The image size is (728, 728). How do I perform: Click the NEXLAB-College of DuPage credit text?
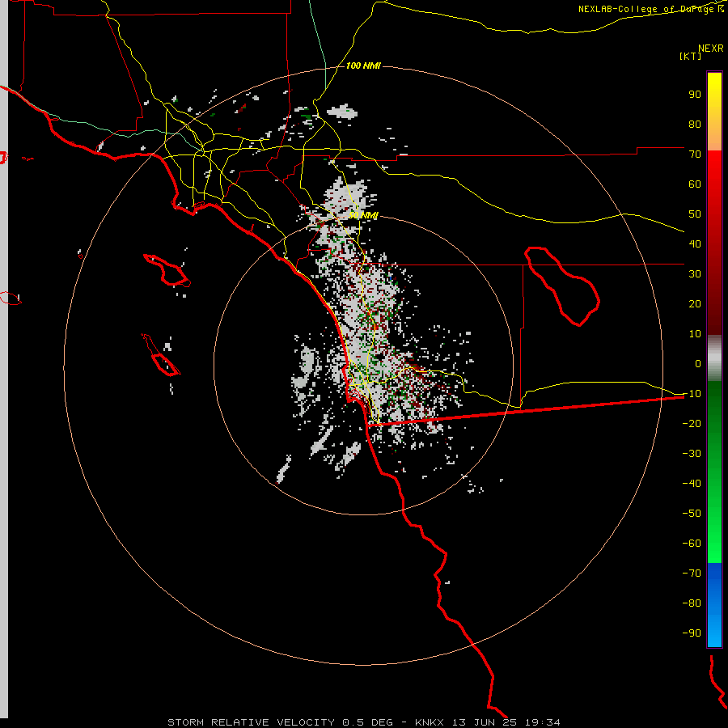click(x=650, y=9)
